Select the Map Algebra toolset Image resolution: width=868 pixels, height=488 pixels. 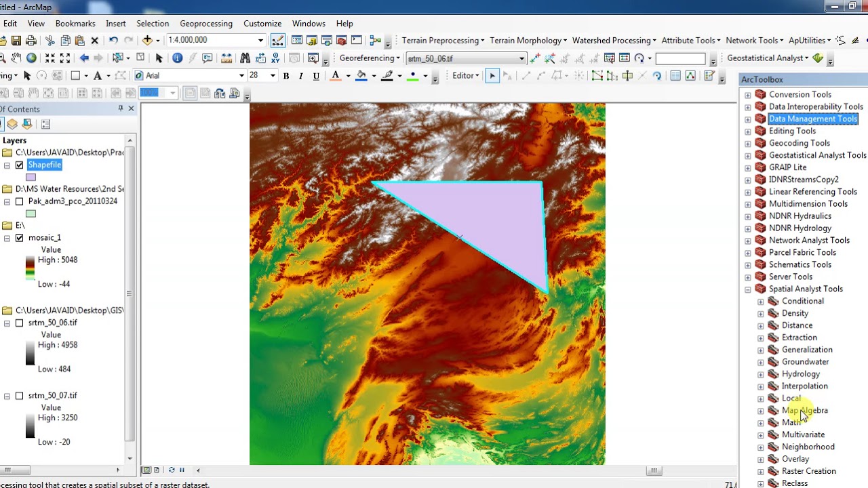[804, 411]
